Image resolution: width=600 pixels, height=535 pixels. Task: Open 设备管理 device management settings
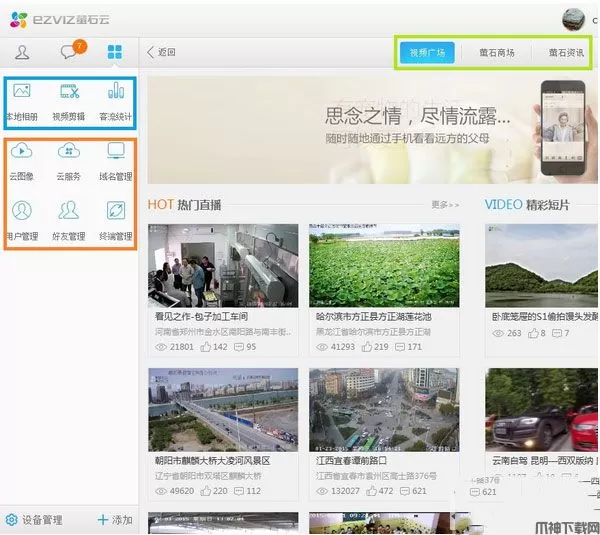(35, 520)
